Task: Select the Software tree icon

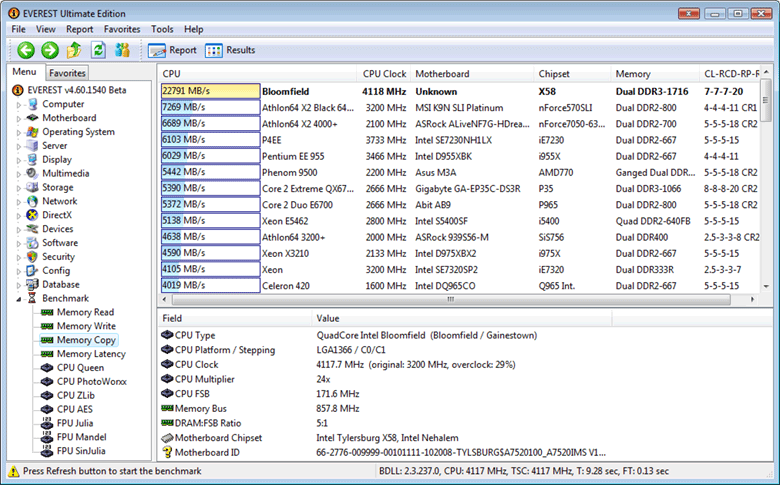Action: 32,243
